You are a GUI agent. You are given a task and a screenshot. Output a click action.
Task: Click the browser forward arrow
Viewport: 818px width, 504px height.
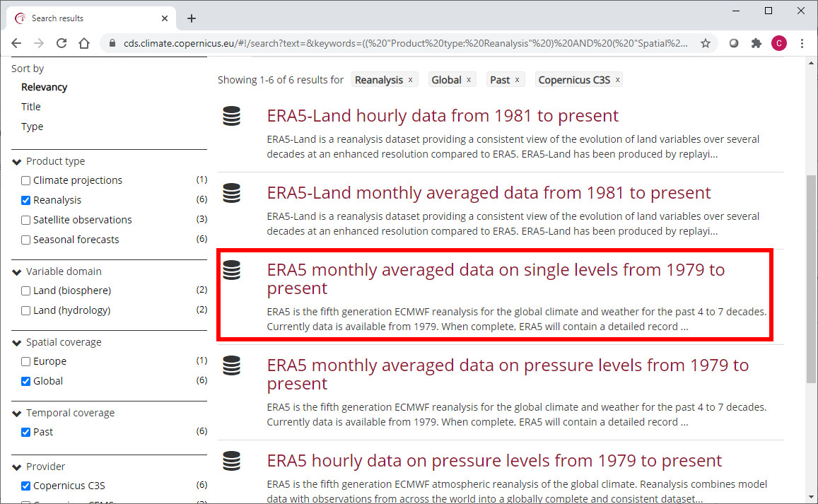point(39,43)
